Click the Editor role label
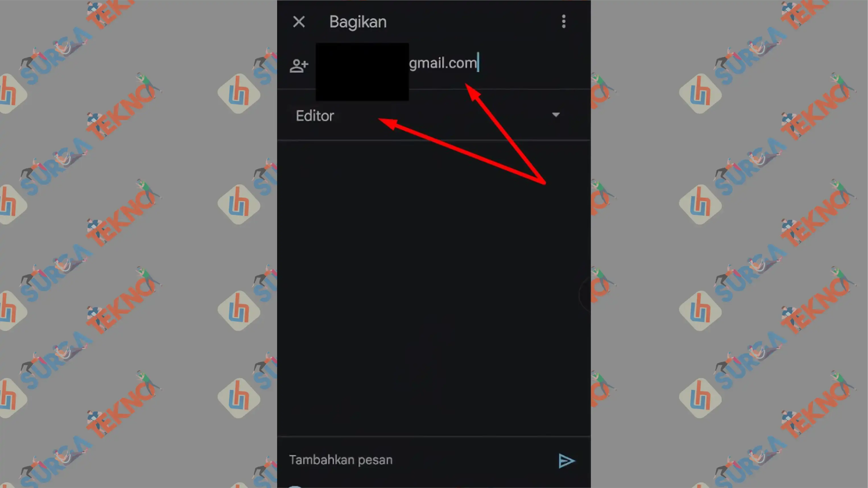Screen dimensions: 868x488 coord(315,116)
